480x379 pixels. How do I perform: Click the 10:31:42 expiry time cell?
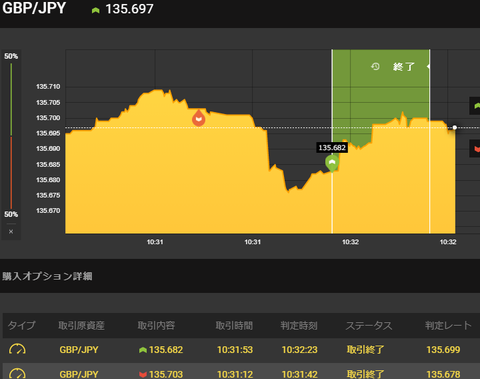[x=300, y=374]
